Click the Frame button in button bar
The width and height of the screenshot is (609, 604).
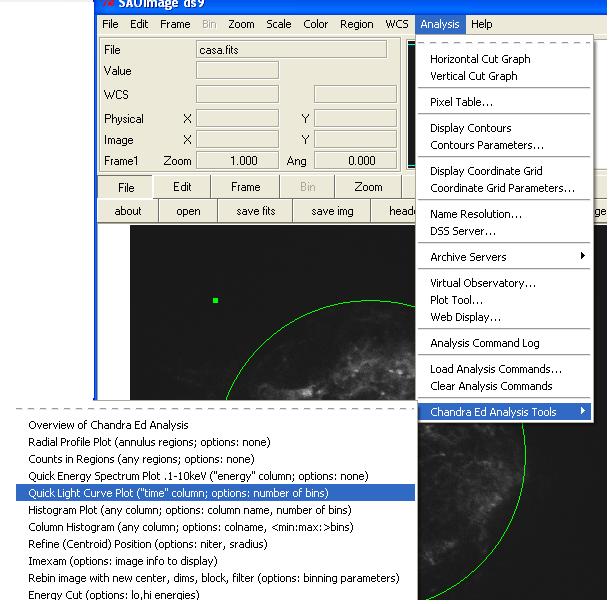click(x=245, y=187)
